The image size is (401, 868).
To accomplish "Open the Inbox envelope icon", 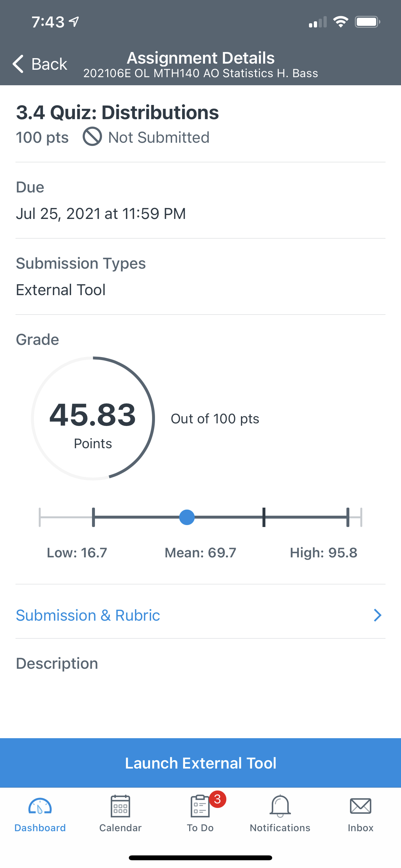I will tap(361, 806).
